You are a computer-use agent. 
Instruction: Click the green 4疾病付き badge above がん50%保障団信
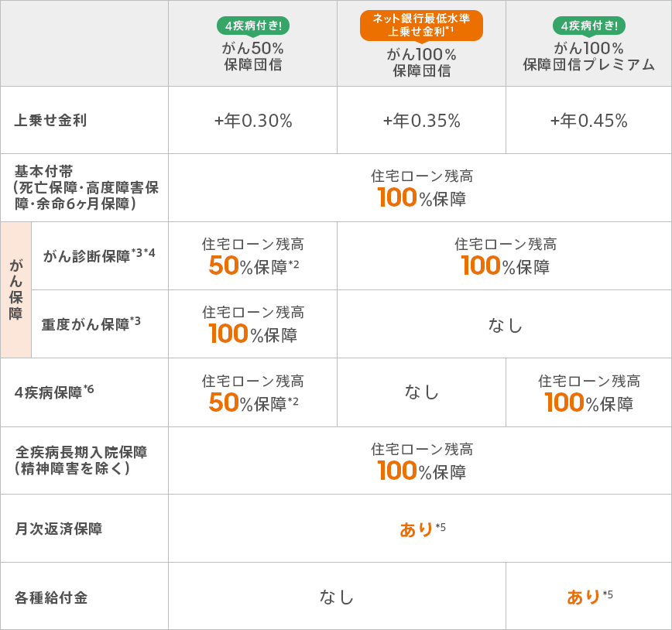tap(253, 26)
